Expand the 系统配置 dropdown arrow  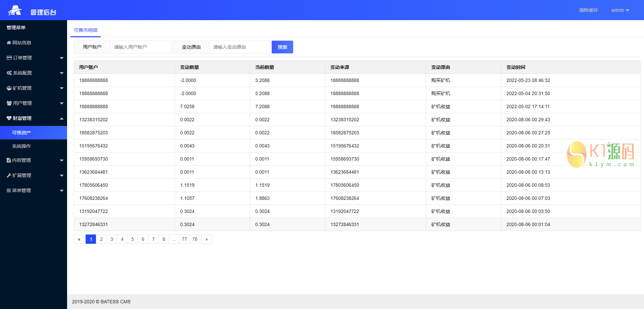point(62,73)
